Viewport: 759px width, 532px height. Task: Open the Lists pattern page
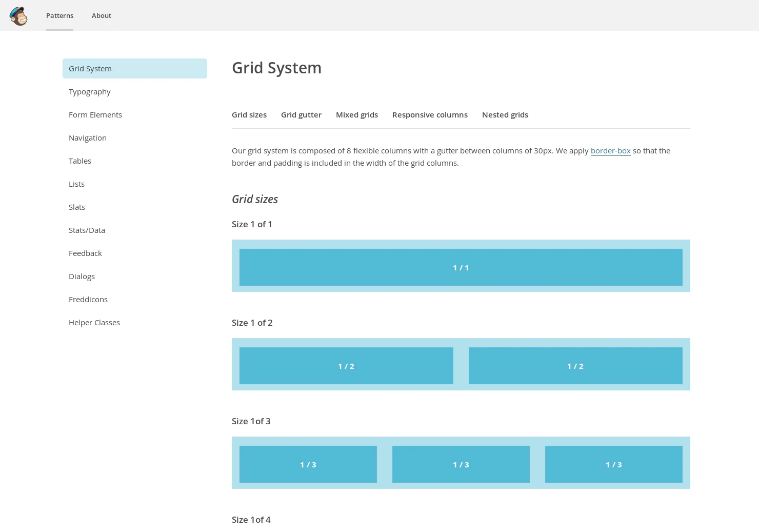pos(76,184)
